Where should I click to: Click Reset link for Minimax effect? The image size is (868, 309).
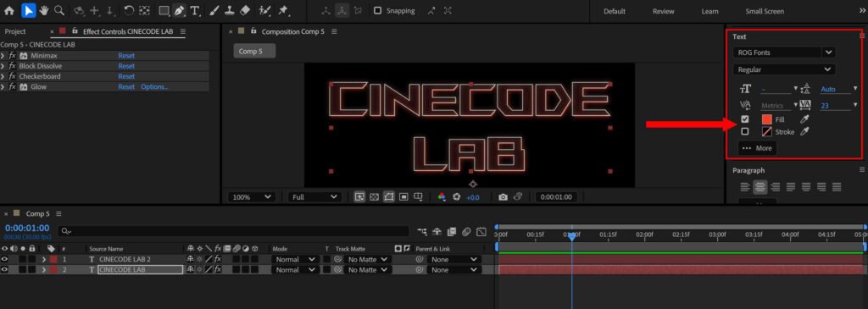tap(126, 56)
